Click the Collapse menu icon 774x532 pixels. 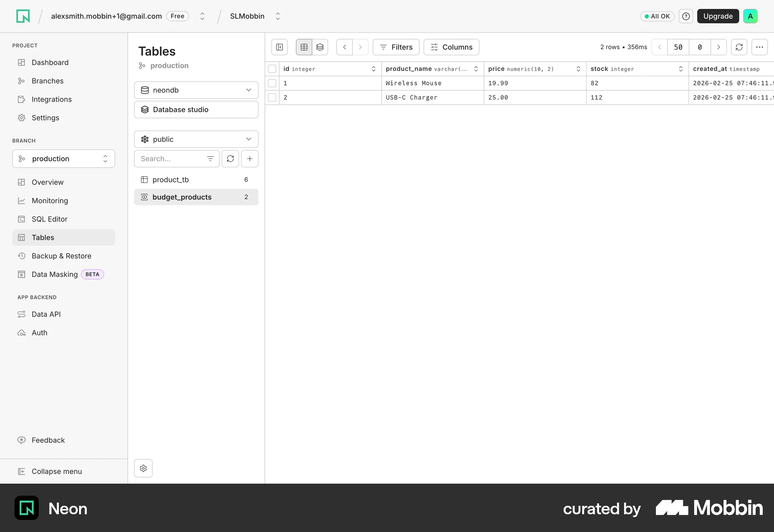pyautogui.click(x=22, y=472)
